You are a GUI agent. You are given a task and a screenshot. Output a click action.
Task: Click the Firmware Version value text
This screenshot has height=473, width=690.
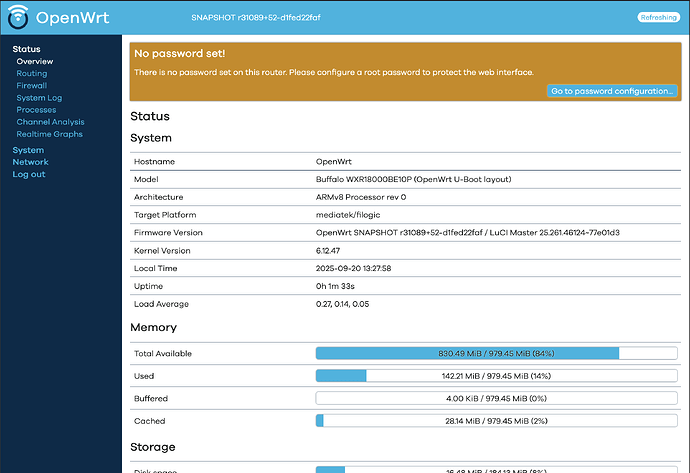[x=467, y=232]
